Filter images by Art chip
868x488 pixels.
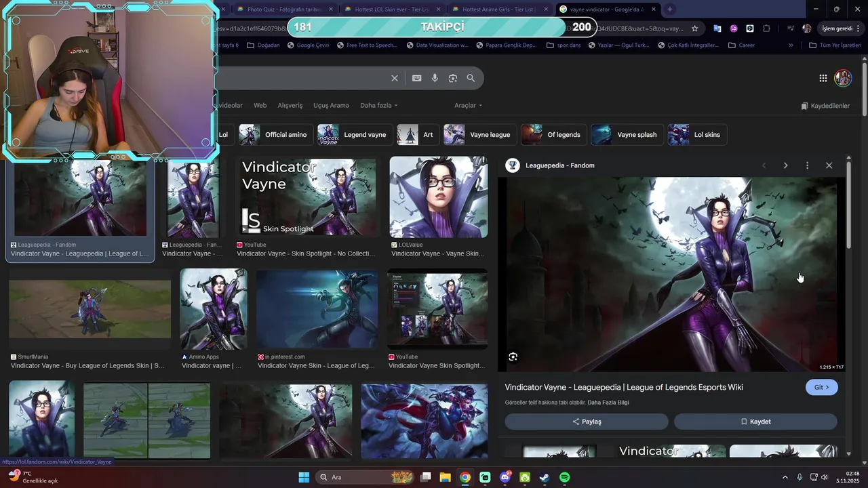[418, 135]
